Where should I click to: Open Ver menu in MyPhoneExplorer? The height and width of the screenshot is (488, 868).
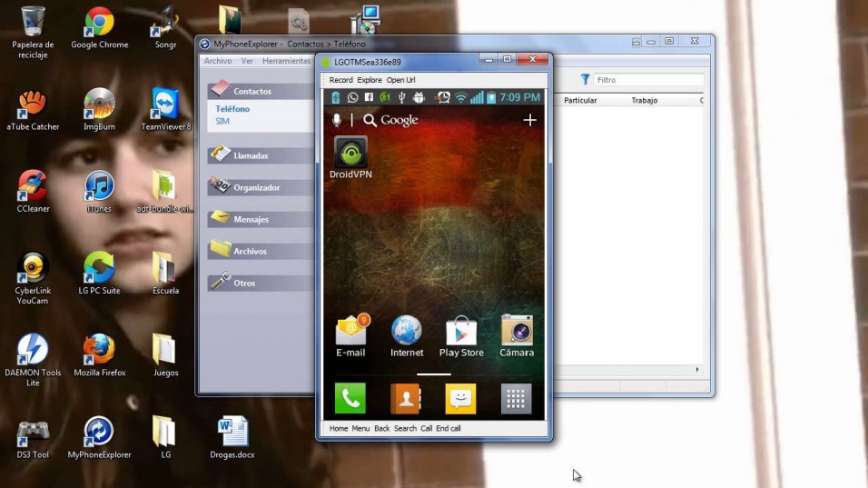coord(247,61)
